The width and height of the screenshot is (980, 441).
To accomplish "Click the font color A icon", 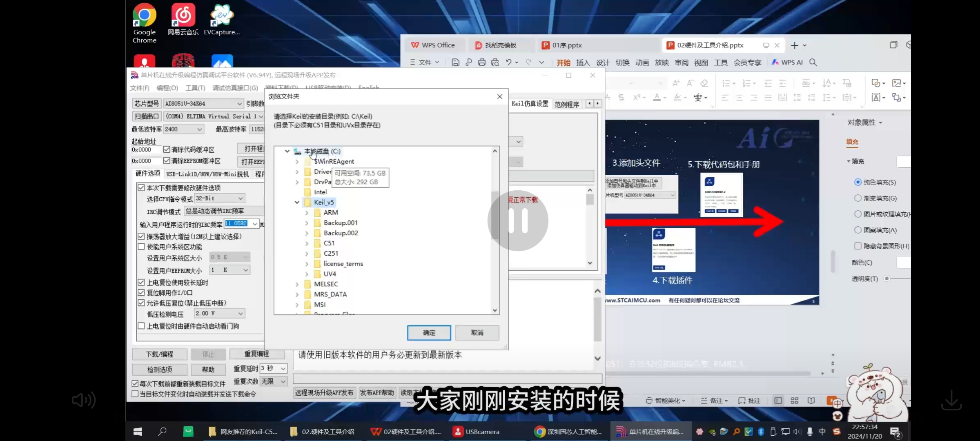I will 657,97.
